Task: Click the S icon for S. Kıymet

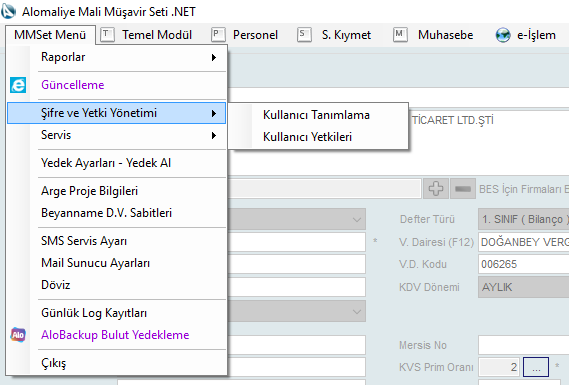Action: [304, 35]
